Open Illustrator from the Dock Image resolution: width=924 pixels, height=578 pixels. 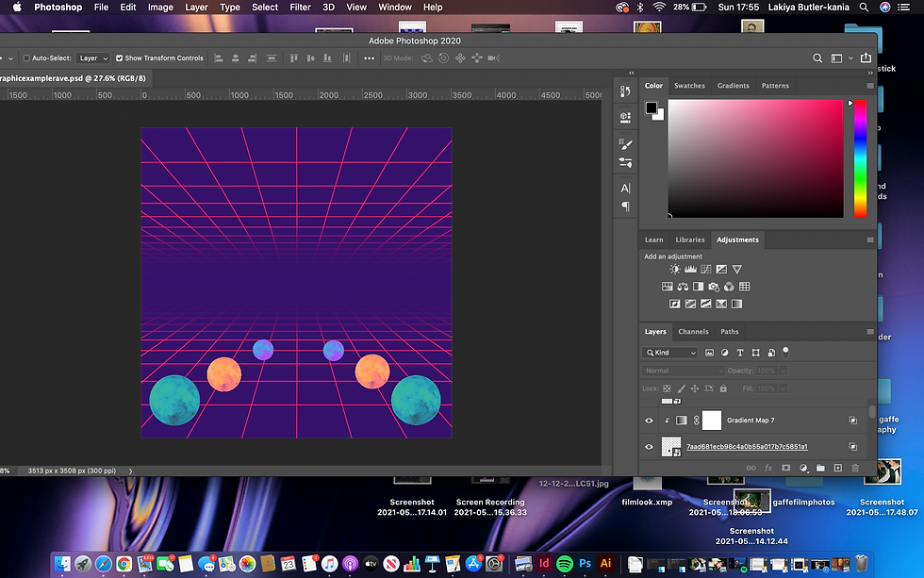605,564
